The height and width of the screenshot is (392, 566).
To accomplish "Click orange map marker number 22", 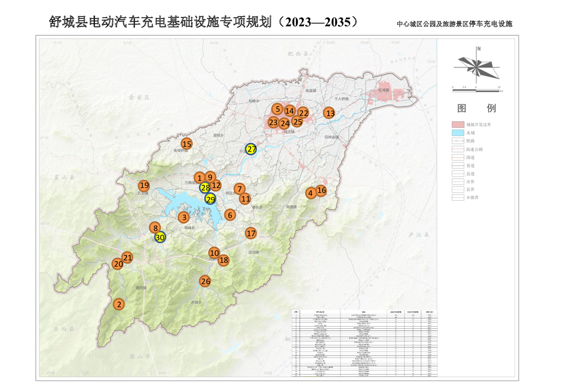I will coord(303,113).
